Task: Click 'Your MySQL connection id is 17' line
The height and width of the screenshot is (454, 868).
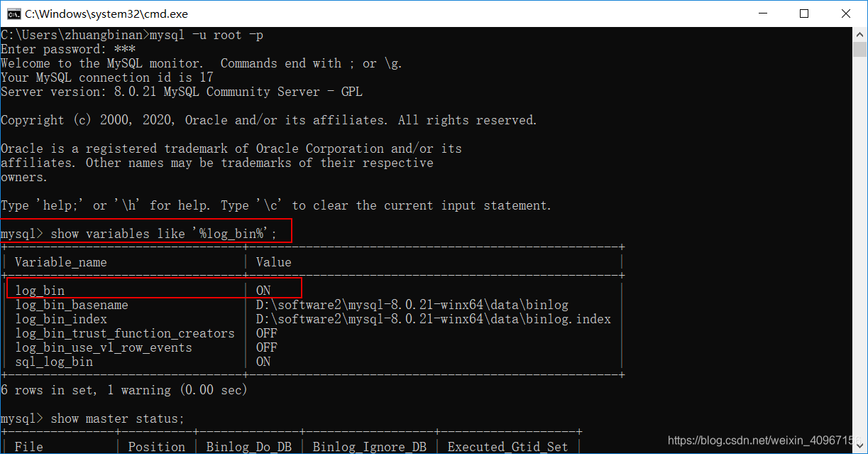Action: [107, 77]
